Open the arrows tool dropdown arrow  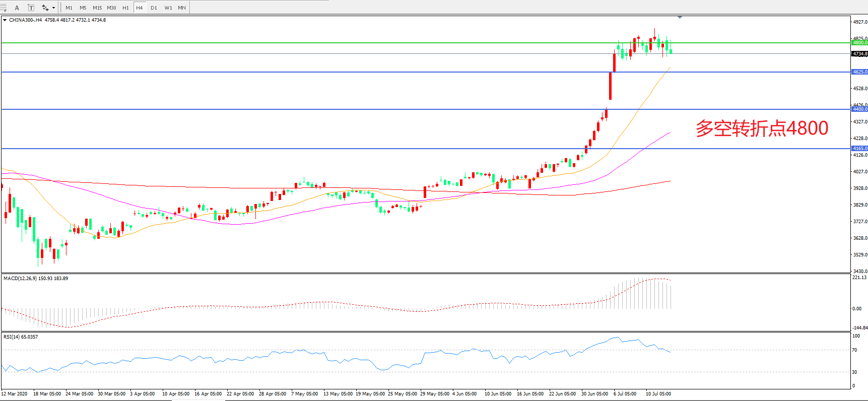coord(53,8)
